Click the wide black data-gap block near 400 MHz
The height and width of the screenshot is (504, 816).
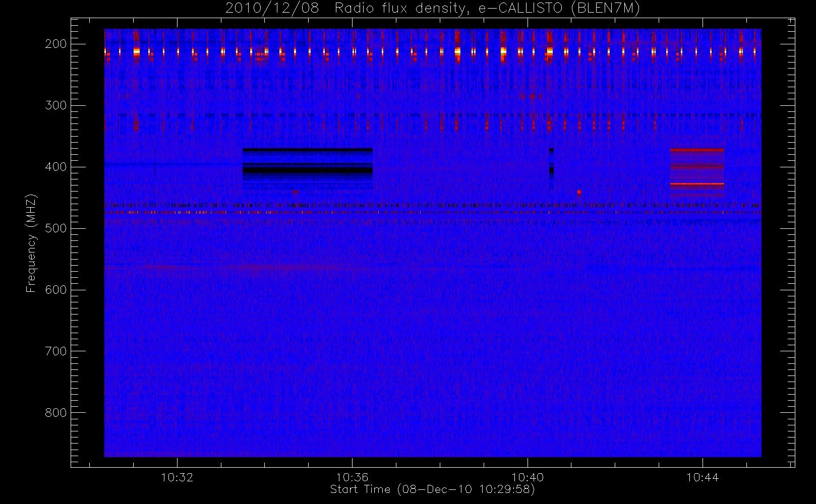(x=308, y=168)
